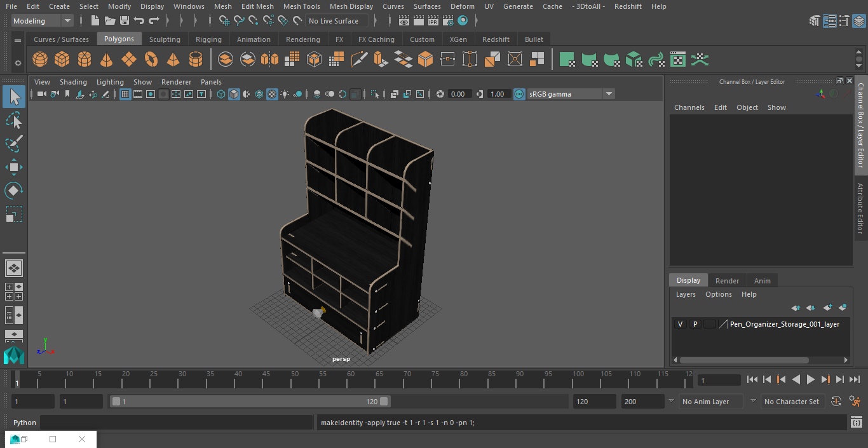
Task: Click the Python command input field
Action: (177, 423)
